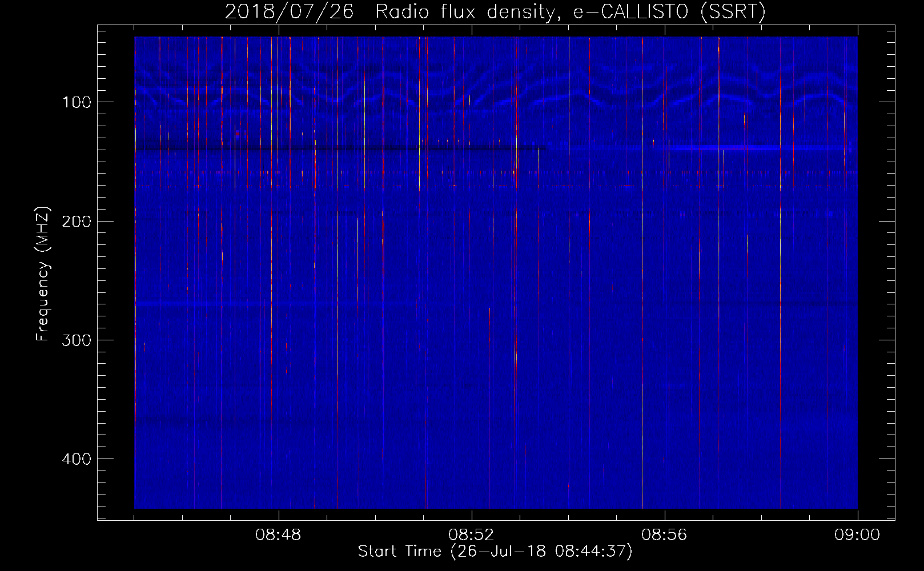Click the 08:52 time tick label
924x571 pixels.
click(471, 535)
